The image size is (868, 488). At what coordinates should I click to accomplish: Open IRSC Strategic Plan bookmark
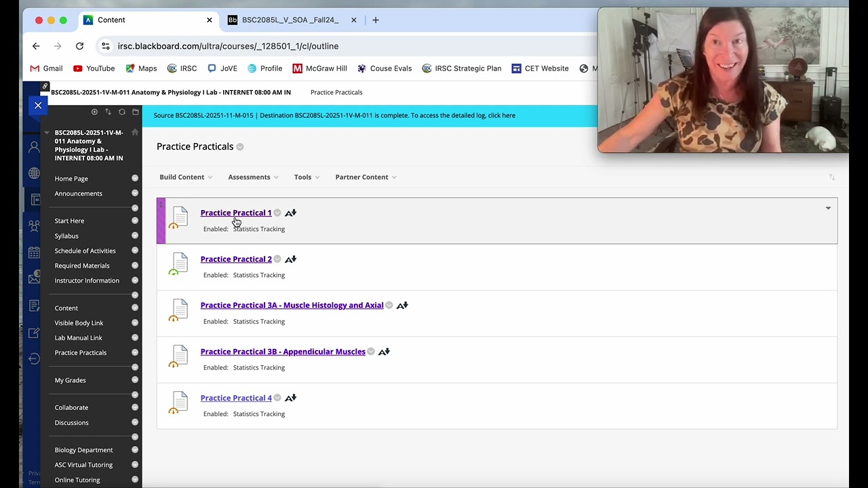pyautogui.click(x=461, y=68)
